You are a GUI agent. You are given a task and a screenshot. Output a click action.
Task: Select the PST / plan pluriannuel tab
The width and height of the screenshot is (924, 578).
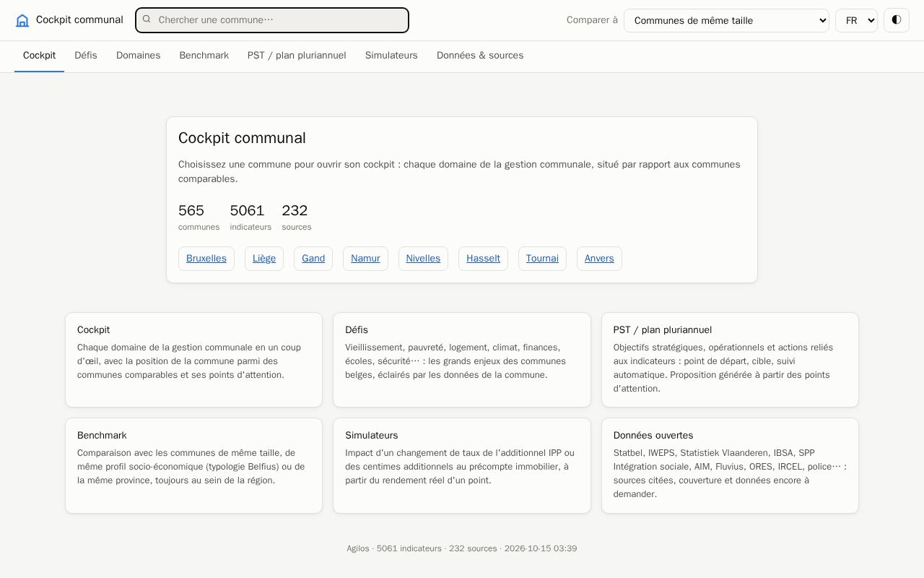[297, 56]
